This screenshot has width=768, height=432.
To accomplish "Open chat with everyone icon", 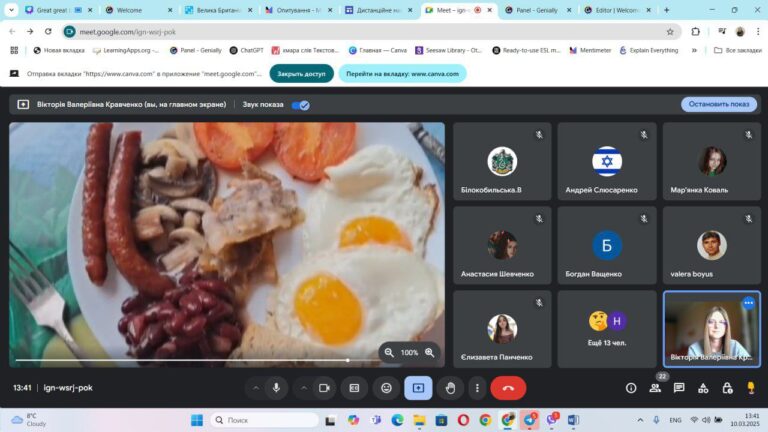I will pos(679,388).
